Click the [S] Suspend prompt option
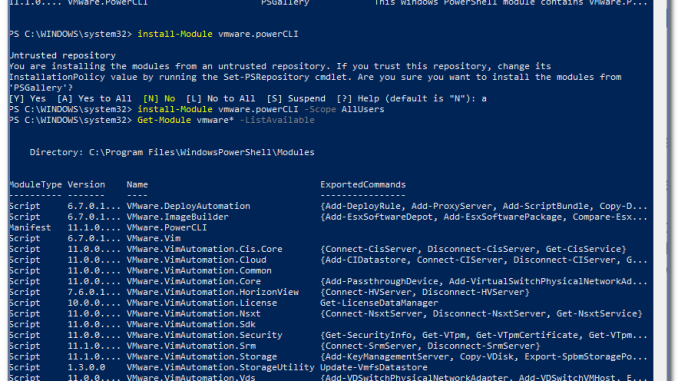Viewport: 678px width, 381px height. click(x=296, y=99)
